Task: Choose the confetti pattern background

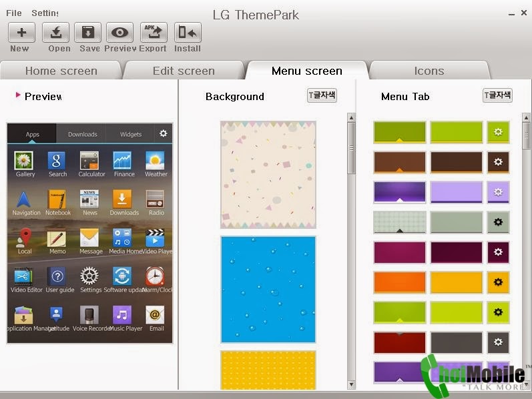Action: (268, 175)
